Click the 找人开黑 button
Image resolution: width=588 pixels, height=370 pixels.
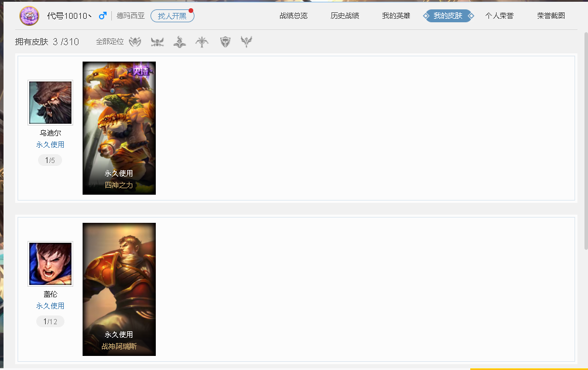[172, 16]
